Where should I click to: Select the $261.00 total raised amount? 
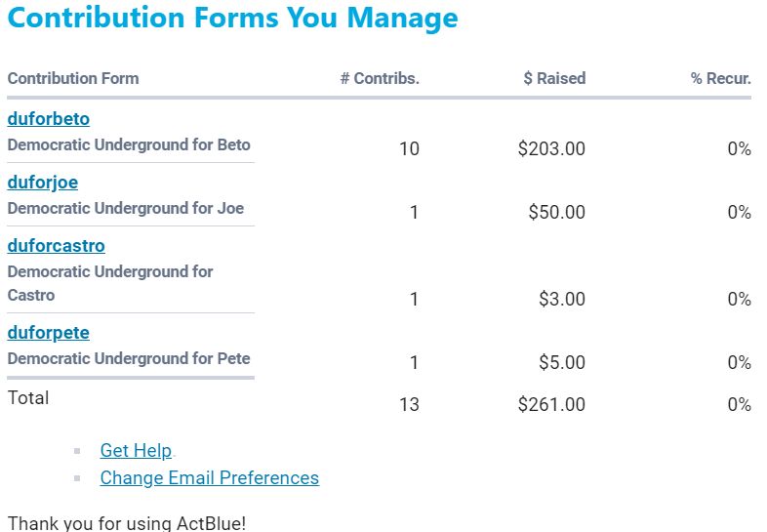(551, 404)
